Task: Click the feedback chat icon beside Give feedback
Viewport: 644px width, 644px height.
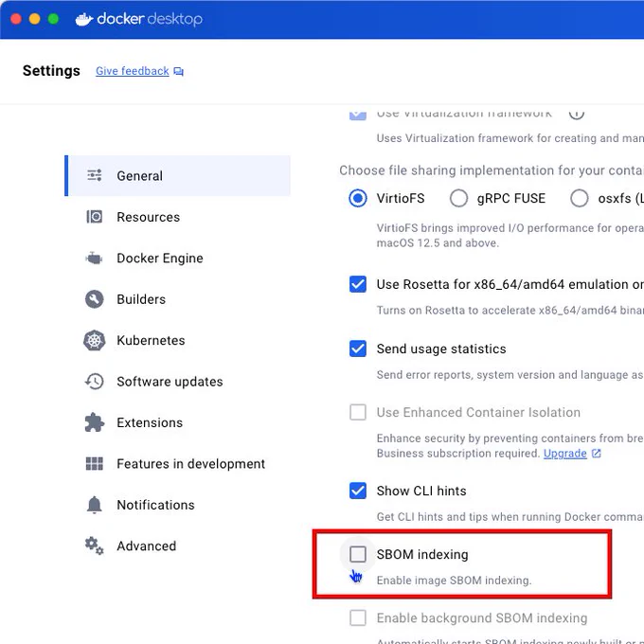Action: pos(179,71)
